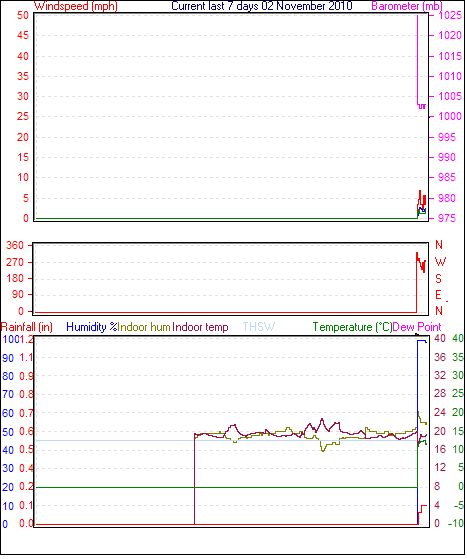Click the 'Indoor hum' legend label
The height and width of the screenshot is (559, 467).
(x=144, y=327)
